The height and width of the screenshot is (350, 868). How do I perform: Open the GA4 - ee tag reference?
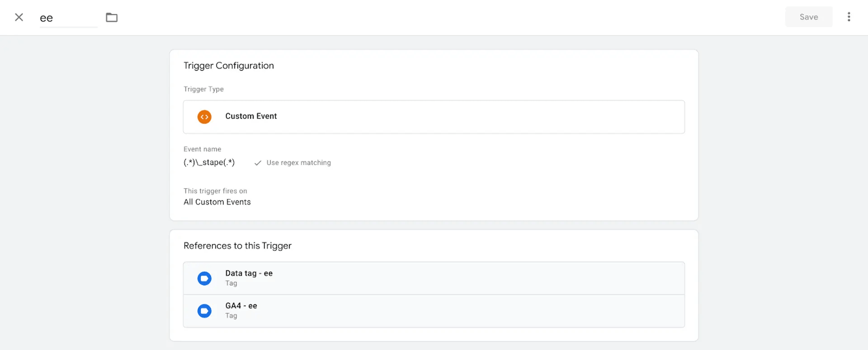(x=434, y=311)
